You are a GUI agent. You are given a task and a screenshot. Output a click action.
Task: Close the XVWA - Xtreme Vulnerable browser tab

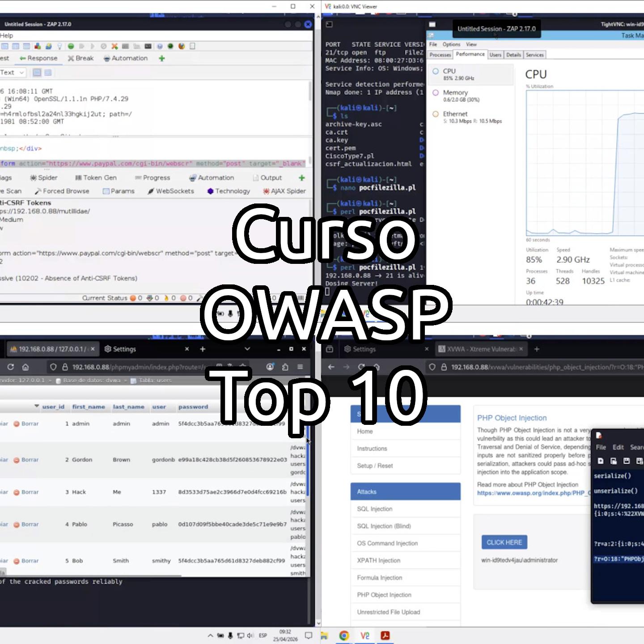point(521,349)
